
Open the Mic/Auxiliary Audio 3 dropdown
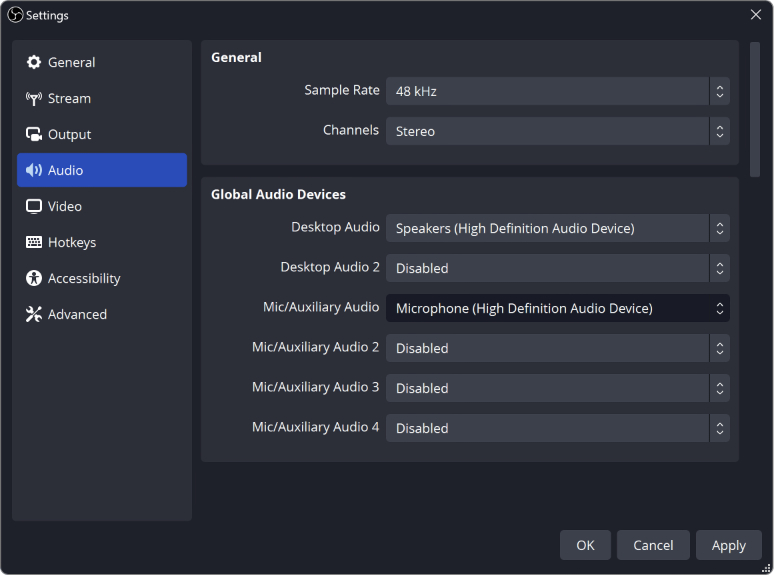pos(558,388)
